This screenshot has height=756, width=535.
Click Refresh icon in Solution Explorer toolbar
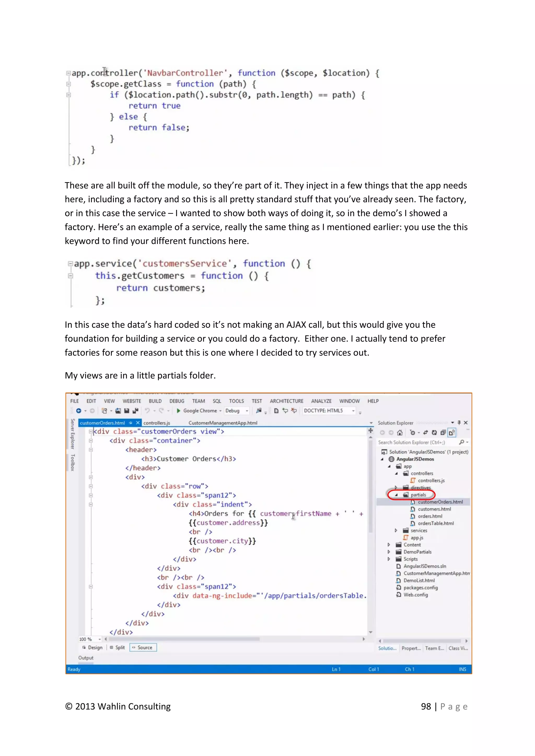(434, 433)
